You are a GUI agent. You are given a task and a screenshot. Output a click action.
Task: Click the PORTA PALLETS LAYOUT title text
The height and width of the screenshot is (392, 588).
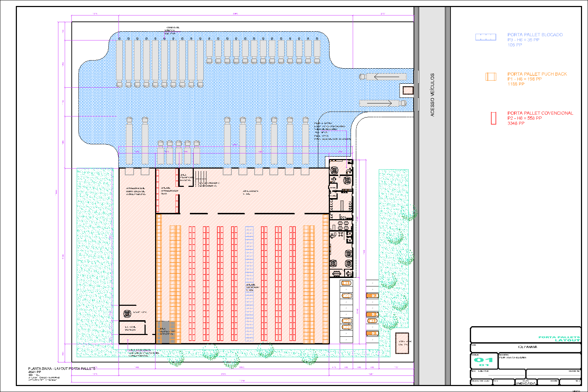pyautogui.click(x=559, y=339)
